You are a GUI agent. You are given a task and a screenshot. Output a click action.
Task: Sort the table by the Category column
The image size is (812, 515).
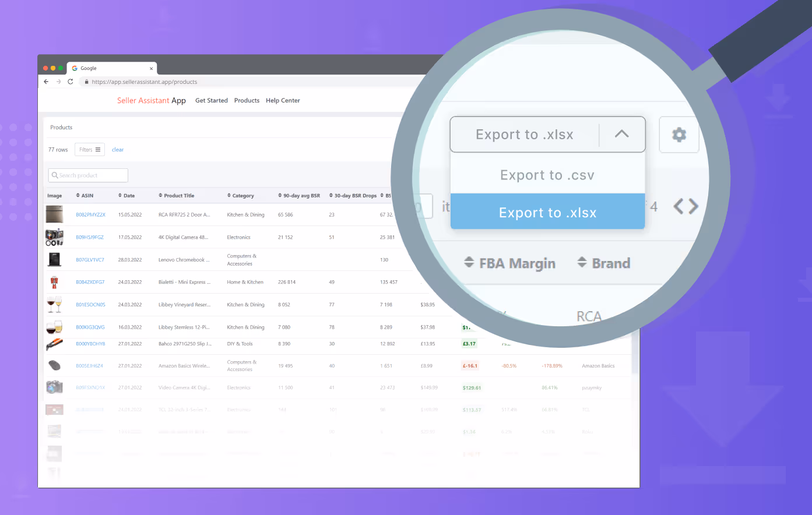tap(241, 196)
